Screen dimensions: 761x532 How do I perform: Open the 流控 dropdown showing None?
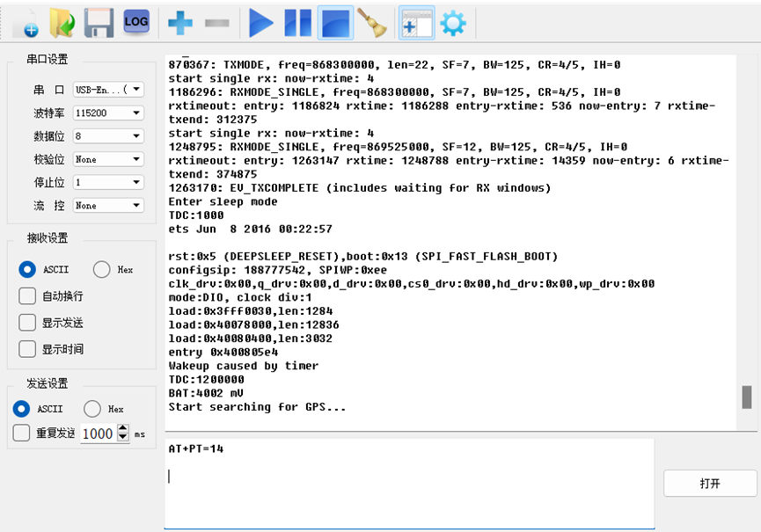click(x=108, y=205)
